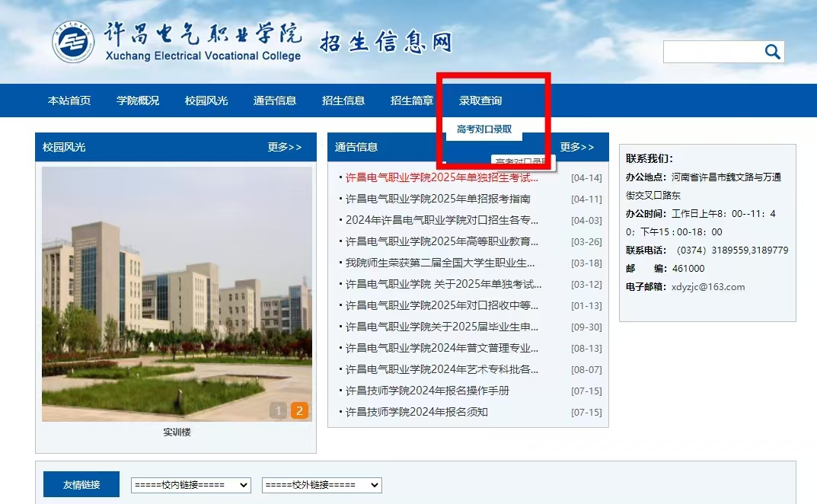
Task: Click the 友情链接 button
Action: (81, 484)
